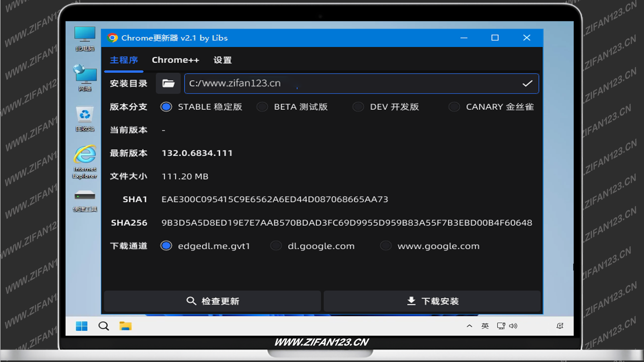The height and width of the screenshot is (362, 644).
Task: Open the install directory folder browser icon
Action: pyautogui.click(x=168, y=84)
